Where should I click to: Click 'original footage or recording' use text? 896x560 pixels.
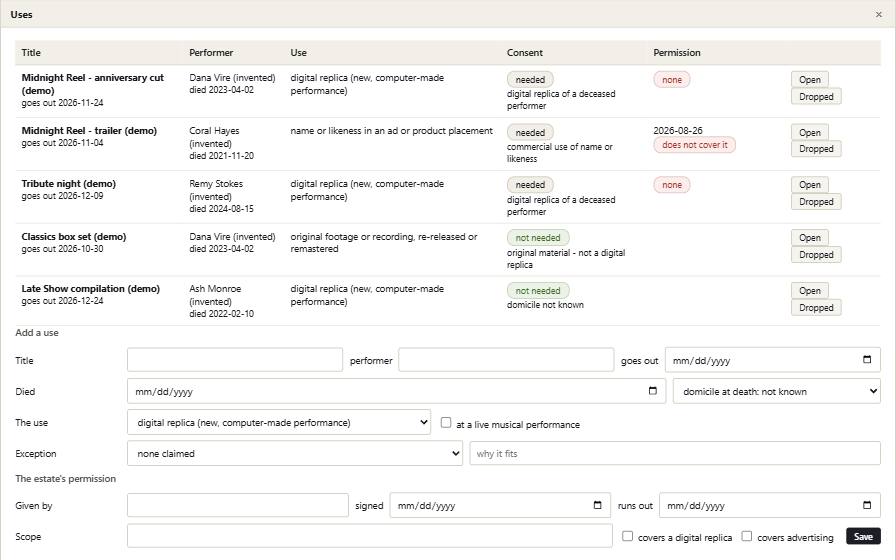(383, 242)
